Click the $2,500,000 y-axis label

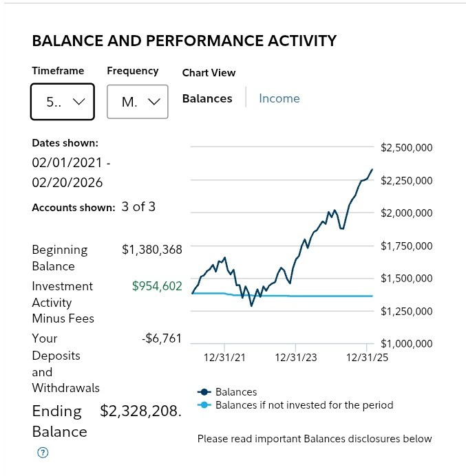(406, 147)
